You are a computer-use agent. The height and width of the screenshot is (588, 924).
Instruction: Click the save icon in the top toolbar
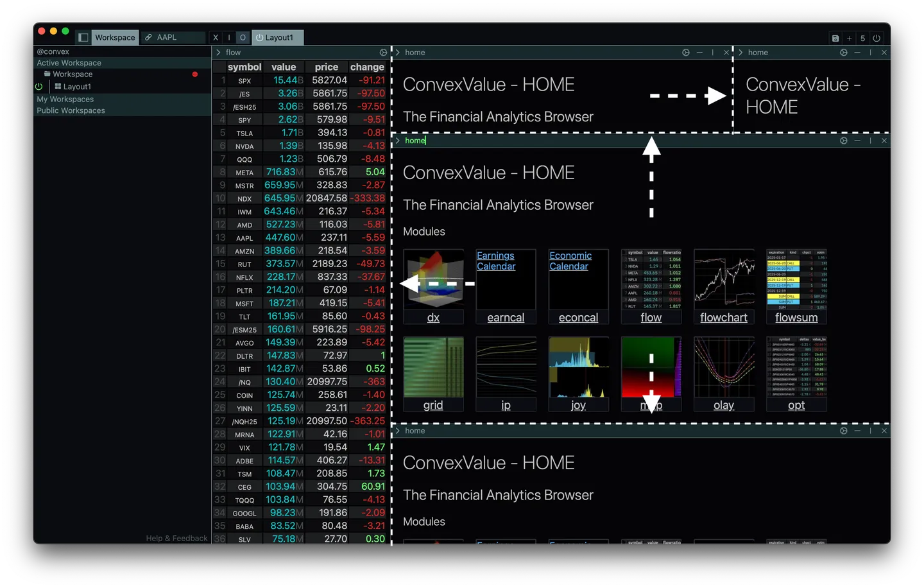point(835,39)
